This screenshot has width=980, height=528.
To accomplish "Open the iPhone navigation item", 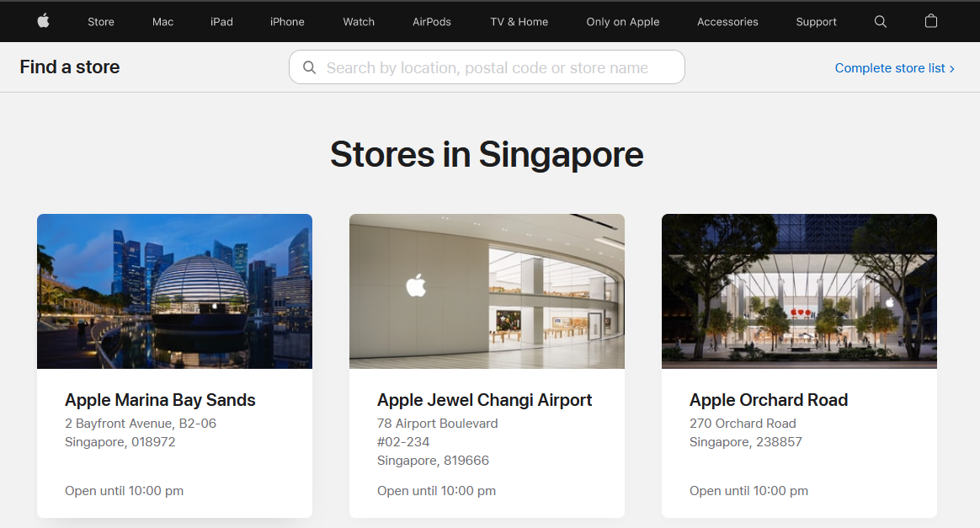I will click(x=287, y=22).
